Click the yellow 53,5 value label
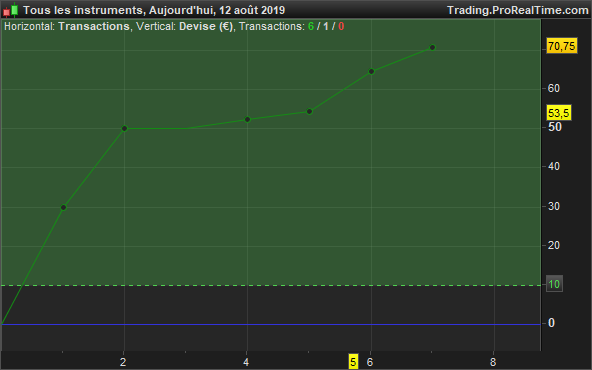 coord(559,113)
